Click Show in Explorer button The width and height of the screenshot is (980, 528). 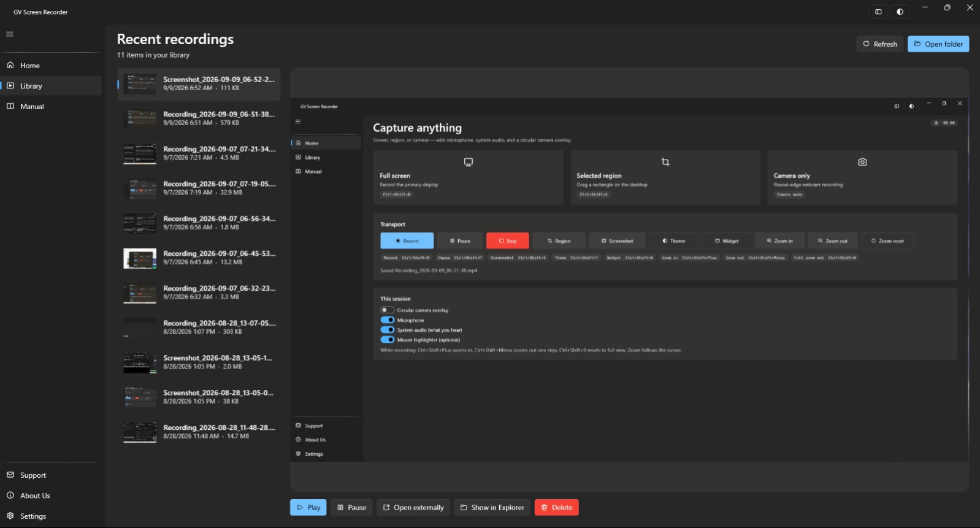(492, 508)
